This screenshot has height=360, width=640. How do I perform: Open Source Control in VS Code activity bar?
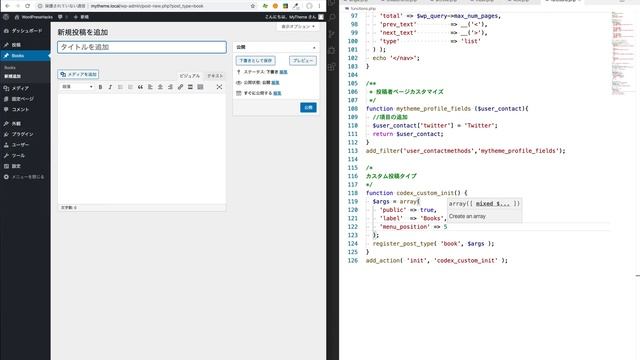[332, 34]
